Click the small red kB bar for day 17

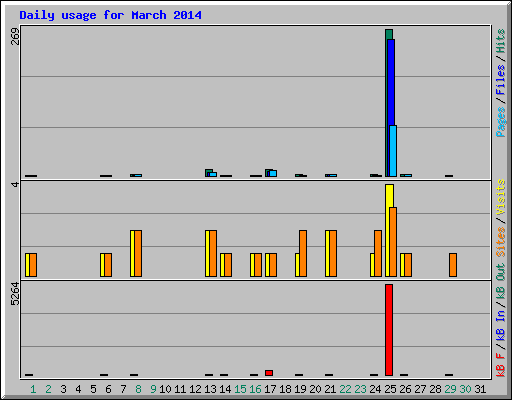pyautogui.click(x=269, y=373)
